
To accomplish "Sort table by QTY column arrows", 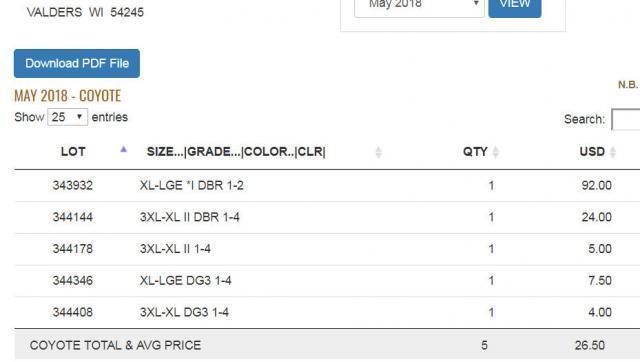I will tap(496, 152).
